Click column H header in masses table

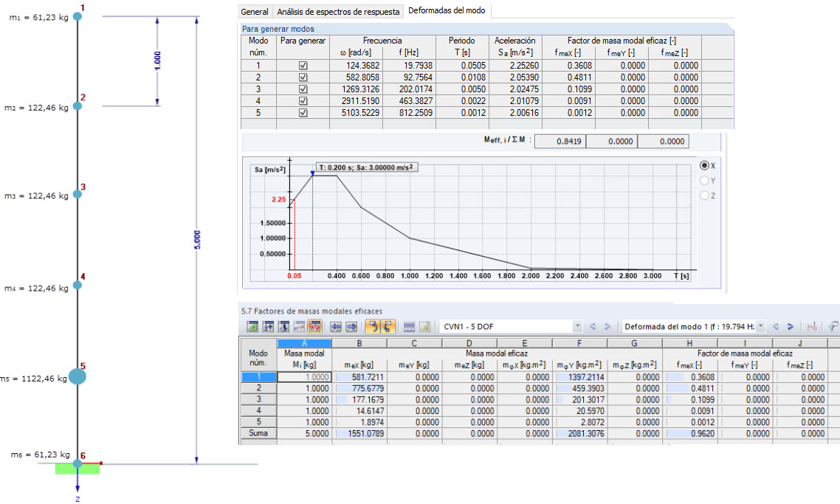click(690, 343)
